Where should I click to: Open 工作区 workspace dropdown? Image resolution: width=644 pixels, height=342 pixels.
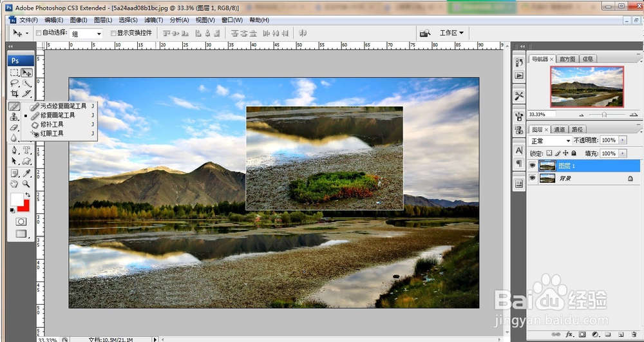451,33
